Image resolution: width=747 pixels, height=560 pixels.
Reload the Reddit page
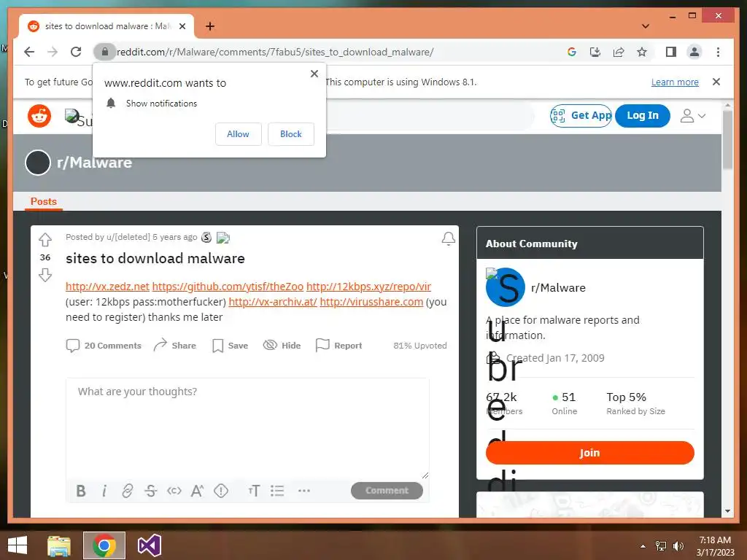click(76, 52)
